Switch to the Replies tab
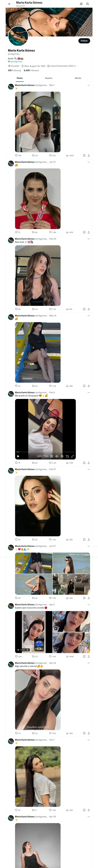This screenshot has width=98, height=868. [x=49, y=78]
